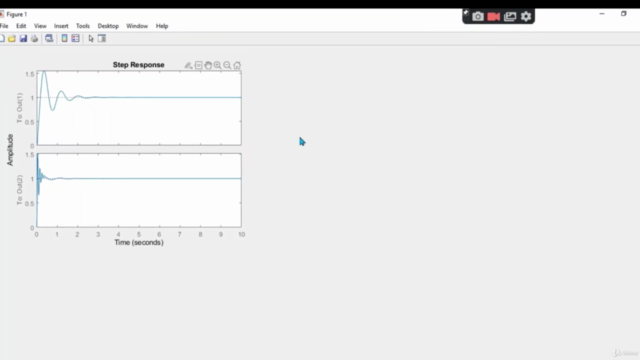Insert a legend using the toolbar icon
The image size is (640, 360).
pyautogui.click(x=76, y=38)
